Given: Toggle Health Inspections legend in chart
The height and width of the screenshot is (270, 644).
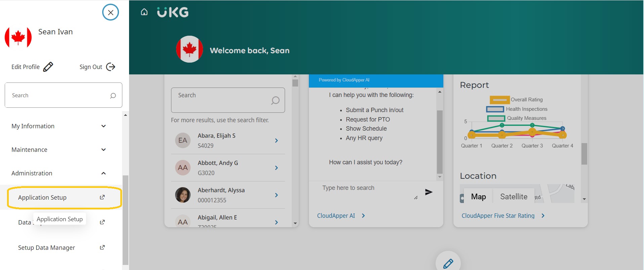Looking at the screenshot, I should point(495,109).
